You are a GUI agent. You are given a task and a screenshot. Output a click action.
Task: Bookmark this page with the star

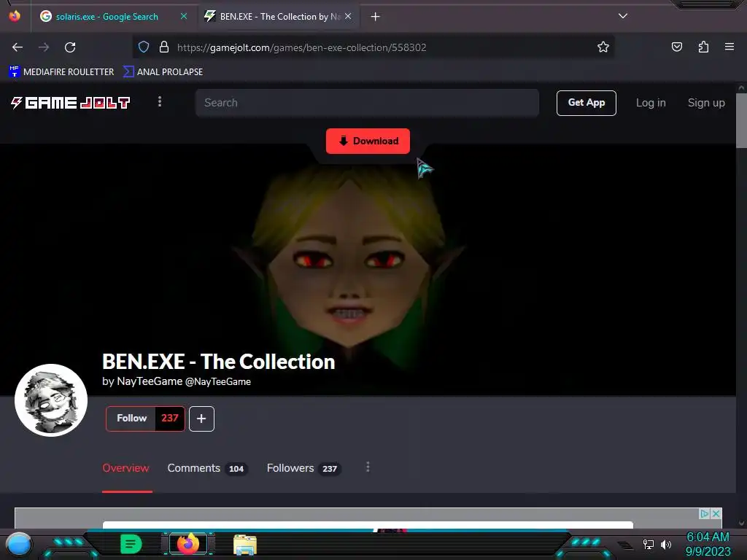point(603,47)
